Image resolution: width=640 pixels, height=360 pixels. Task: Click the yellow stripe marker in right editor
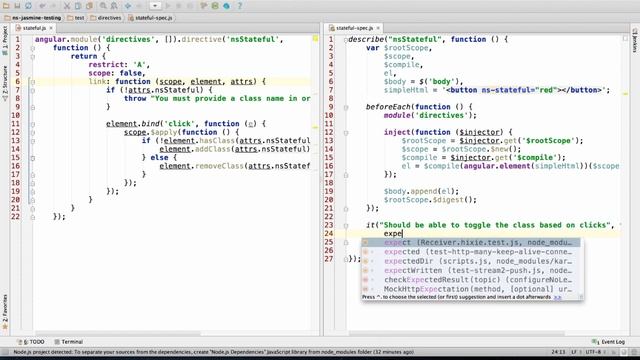pyautogui.click(x=625, y=94)
